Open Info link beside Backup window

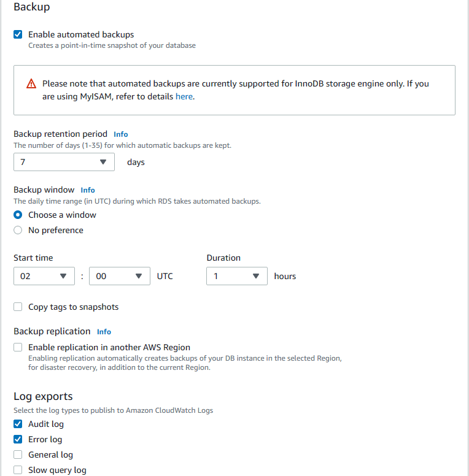click(x=88, y=190)
